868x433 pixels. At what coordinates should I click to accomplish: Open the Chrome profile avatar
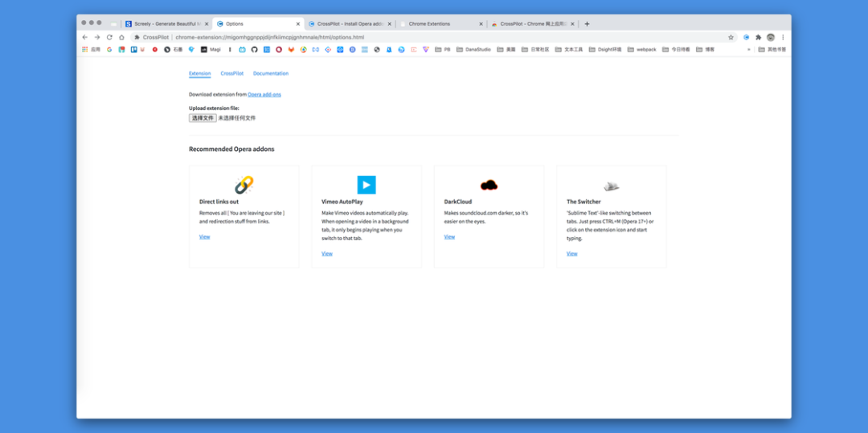pos(771,37)
